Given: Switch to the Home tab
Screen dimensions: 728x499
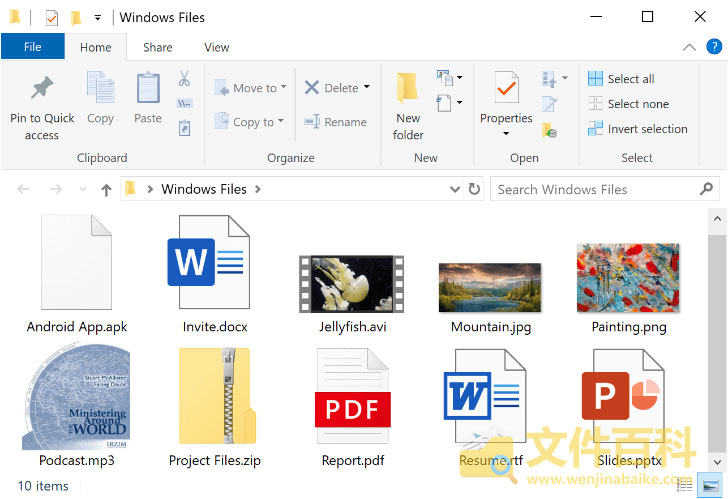Looking at the screenshot, I should pyautogui.click(x=96, y=47).
